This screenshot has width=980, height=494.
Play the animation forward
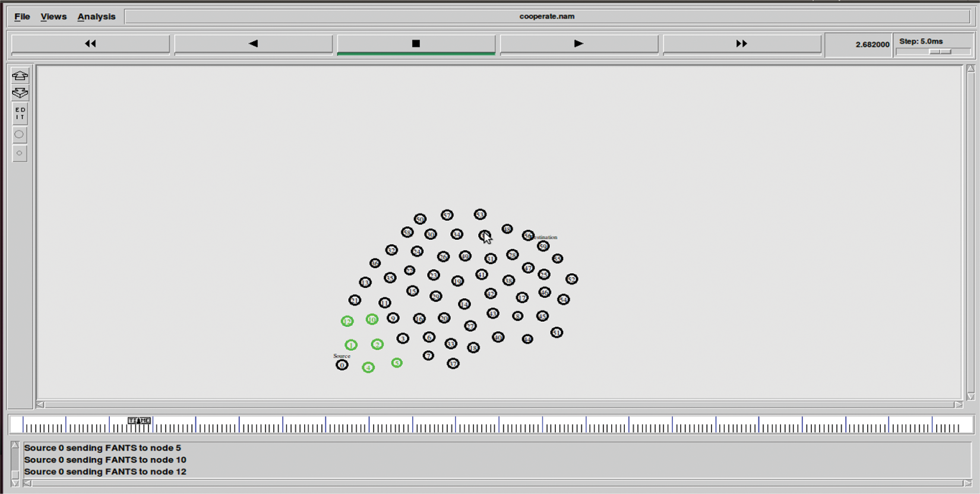pos(578,43)
